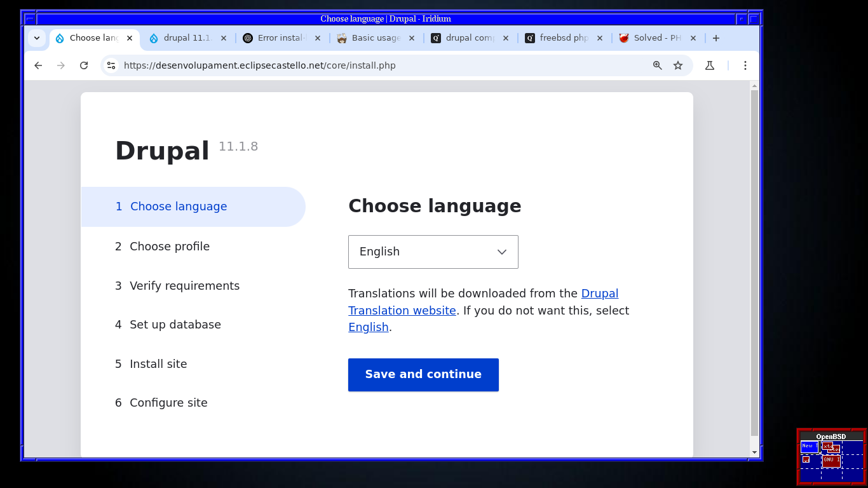Bookmark this page with the star icon
Viewport: 868px width, 488px height.
678,65
